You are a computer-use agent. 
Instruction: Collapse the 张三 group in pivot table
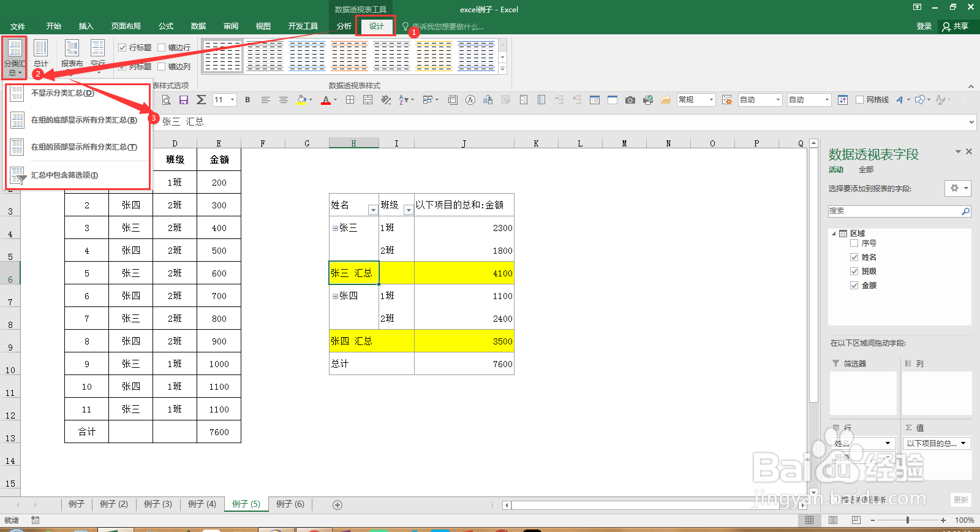335,228
